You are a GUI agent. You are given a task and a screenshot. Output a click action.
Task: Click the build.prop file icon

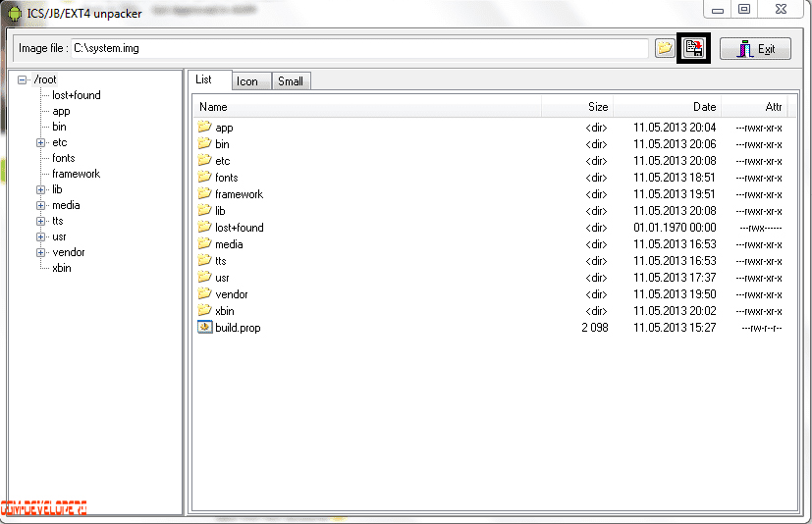pyautogui.click(x=205, y=327)
